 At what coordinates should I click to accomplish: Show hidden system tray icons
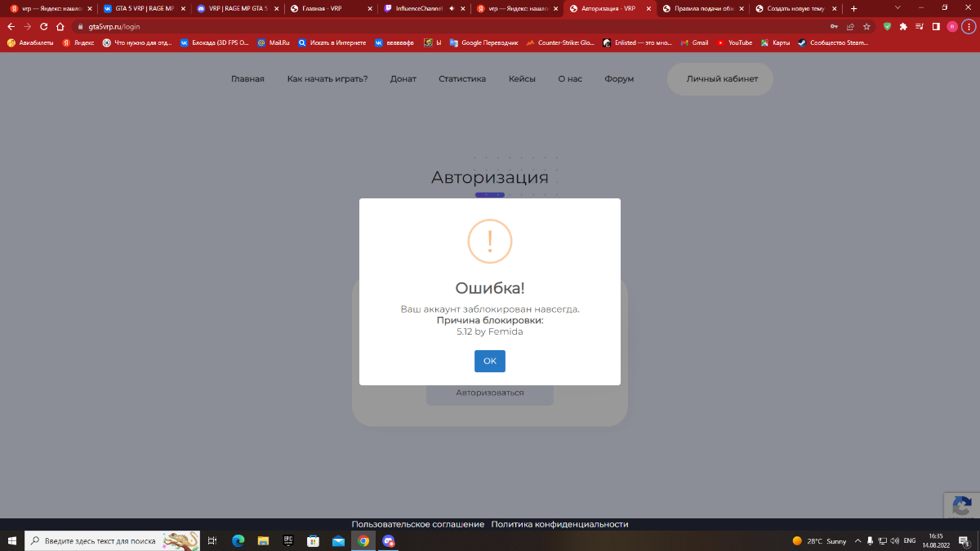857,541
